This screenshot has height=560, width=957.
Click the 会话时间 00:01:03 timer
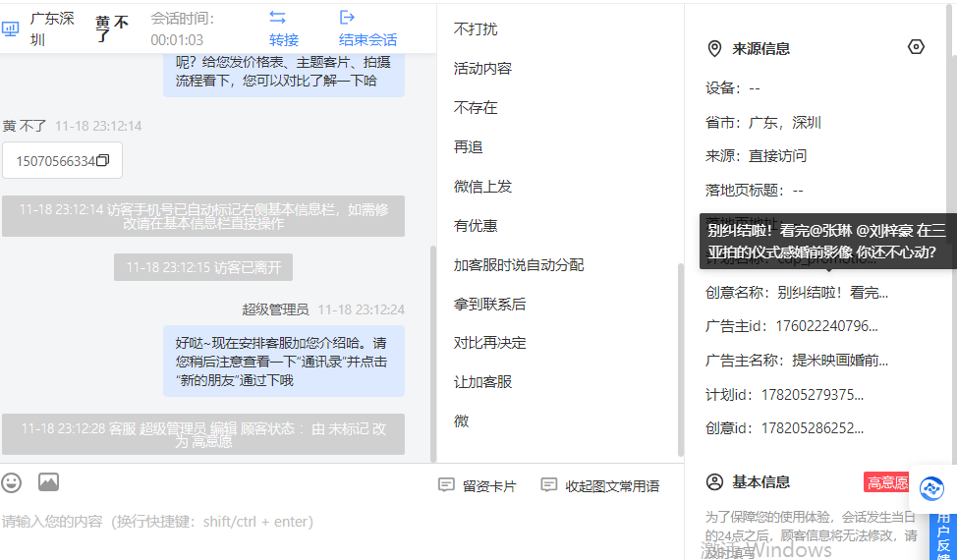tap(183, 28)
